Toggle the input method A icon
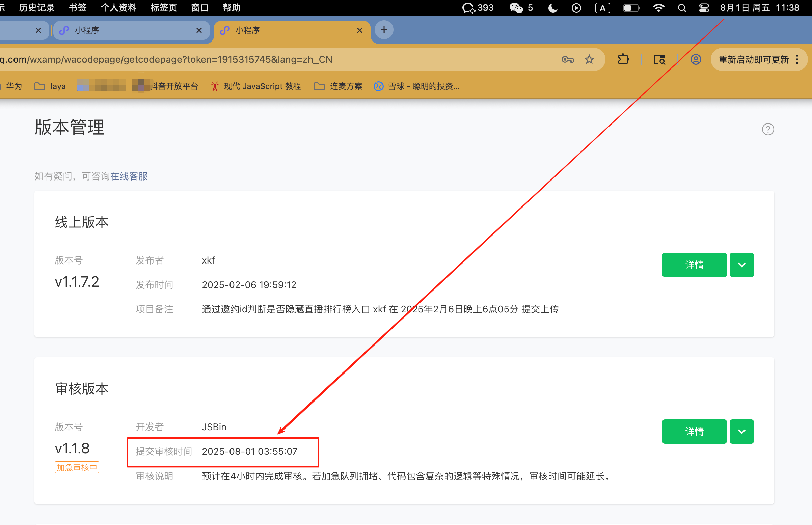 603,8
